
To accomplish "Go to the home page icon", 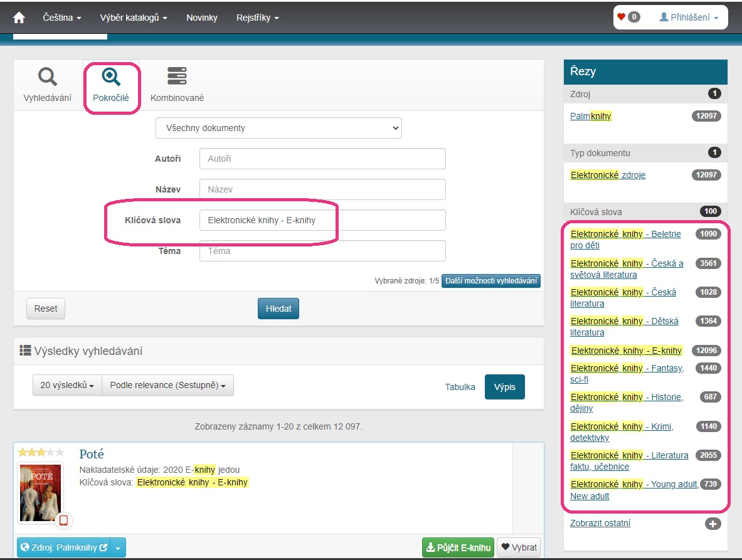I will pos(19,18).
